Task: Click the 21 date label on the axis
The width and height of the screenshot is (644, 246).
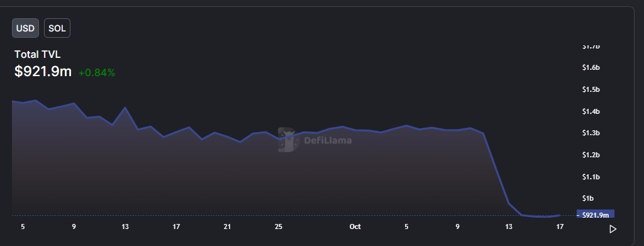Action: tap(227, 226)
